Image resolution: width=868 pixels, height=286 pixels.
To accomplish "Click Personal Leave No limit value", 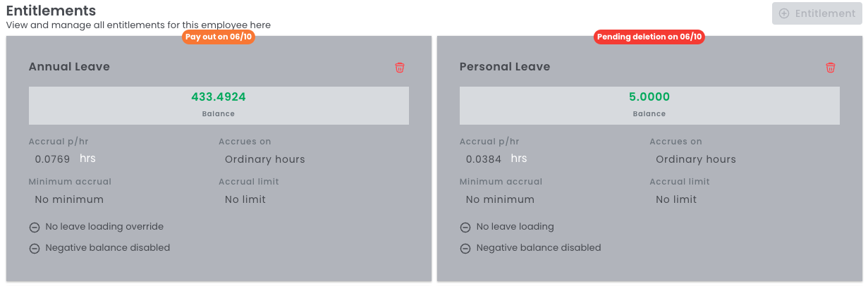I will 676,199.
